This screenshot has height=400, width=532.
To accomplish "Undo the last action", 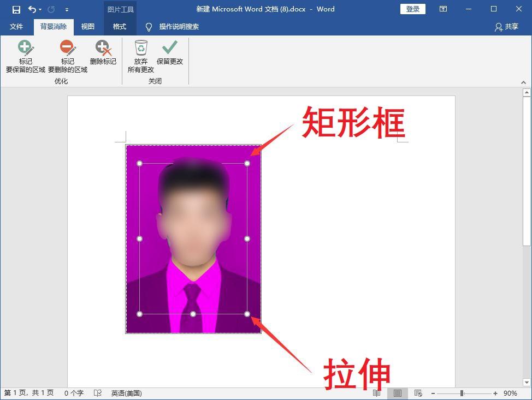I will tap(32, 9).
